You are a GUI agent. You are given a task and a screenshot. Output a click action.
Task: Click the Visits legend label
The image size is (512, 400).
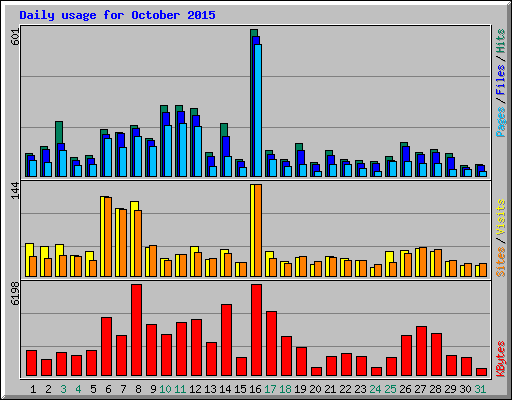tap(500, 217)
